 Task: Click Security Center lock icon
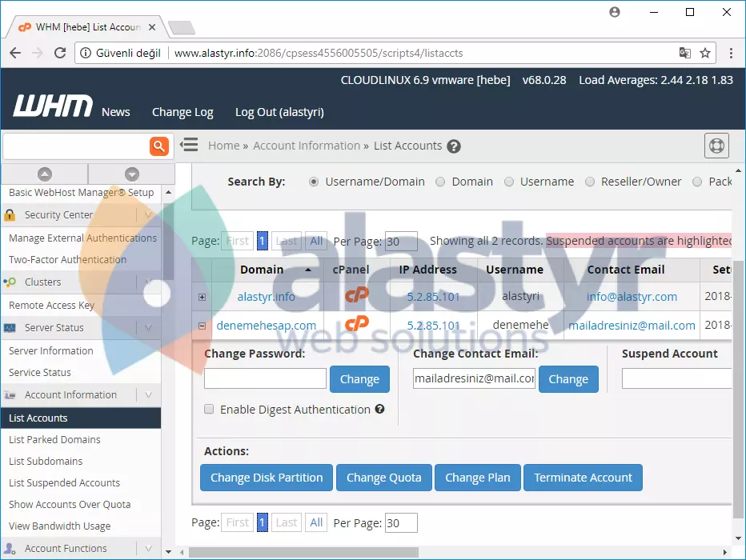[x=10, y=215]
